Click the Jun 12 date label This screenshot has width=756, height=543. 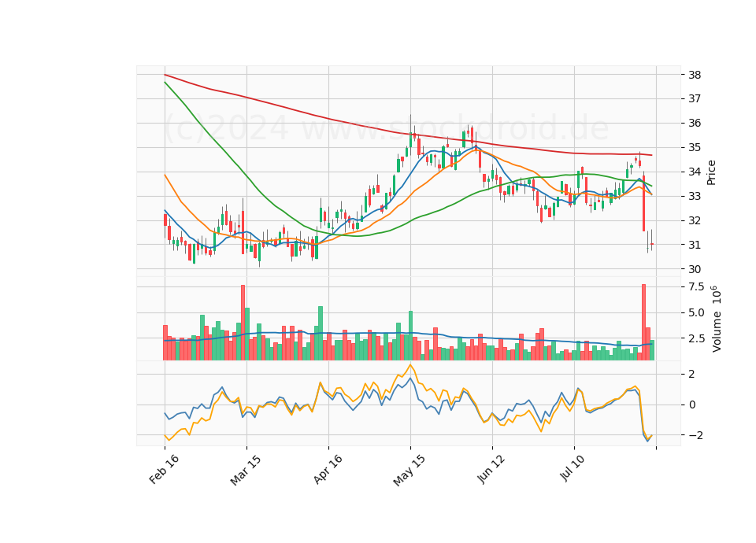[x=491, y=469]
